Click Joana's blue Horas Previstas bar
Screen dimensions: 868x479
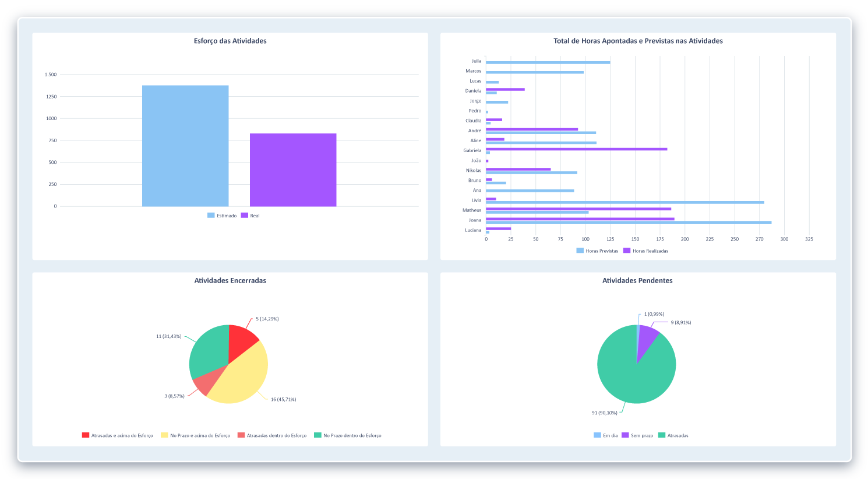click(x=628, y=222)
